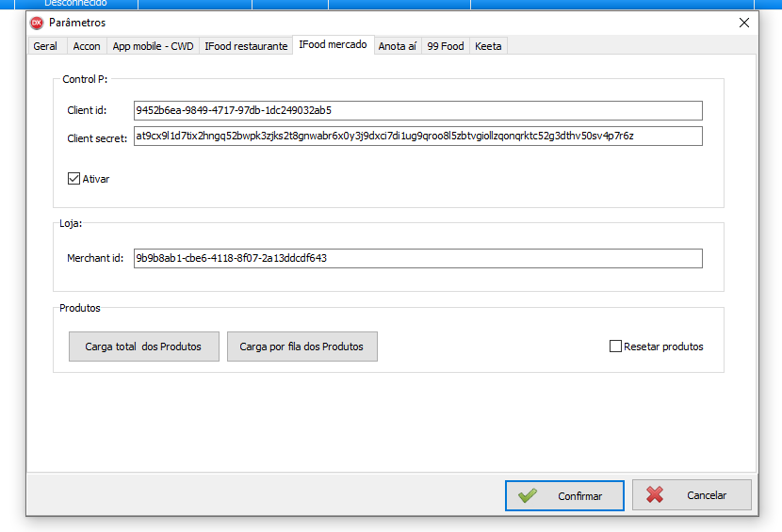
Task: Confirm the parameters with Confirmar
Action: [x=564, y=495]
